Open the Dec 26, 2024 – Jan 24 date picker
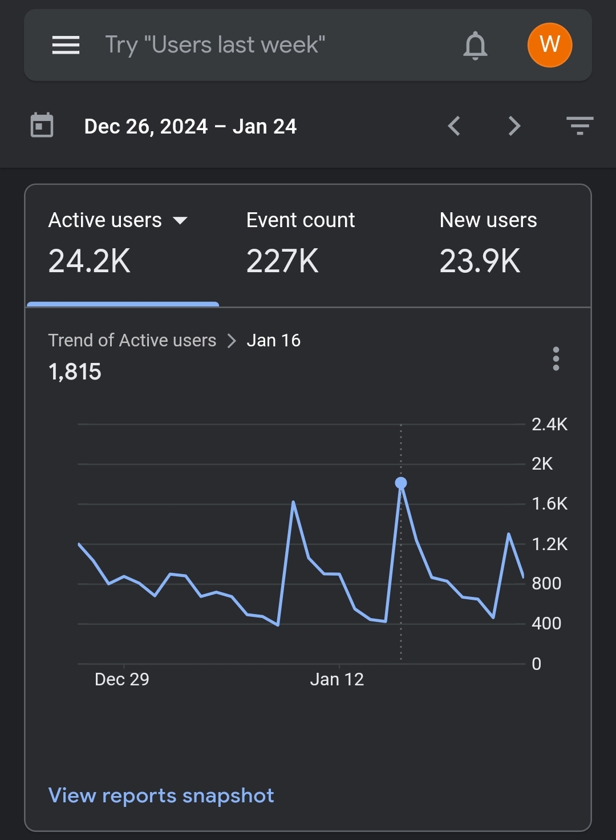 tap(190, 126)
